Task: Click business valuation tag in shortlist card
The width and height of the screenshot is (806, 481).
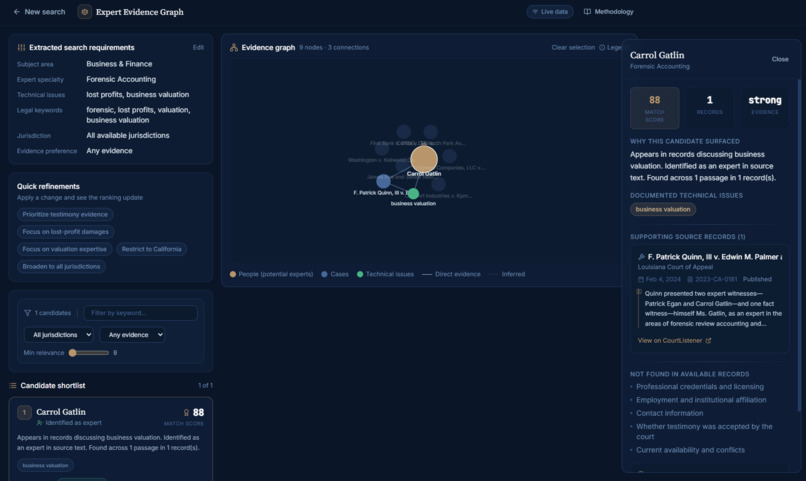Action: click(x=45, y=466)
